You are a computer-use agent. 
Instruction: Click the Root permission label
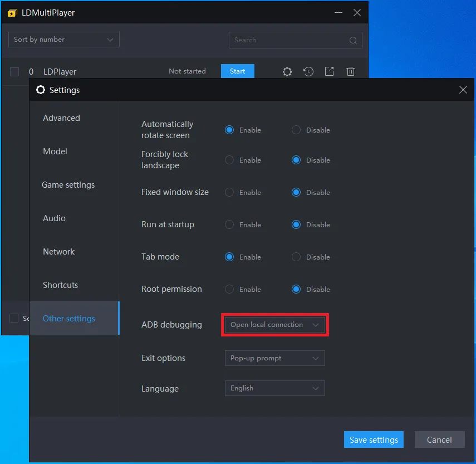pyautogui.click(x=171, y=289)
